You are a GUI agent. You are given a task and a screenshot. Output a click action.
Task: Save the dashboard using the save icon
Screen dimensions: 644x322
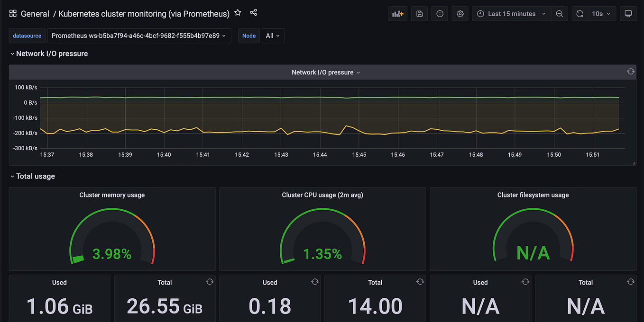coord(419,13)
